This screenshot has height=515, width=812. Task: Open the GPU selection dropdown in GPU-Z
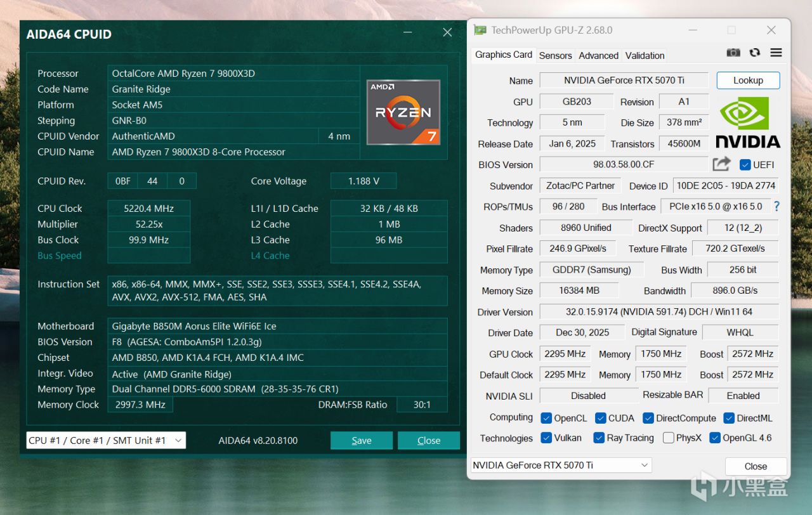point(561,465)
